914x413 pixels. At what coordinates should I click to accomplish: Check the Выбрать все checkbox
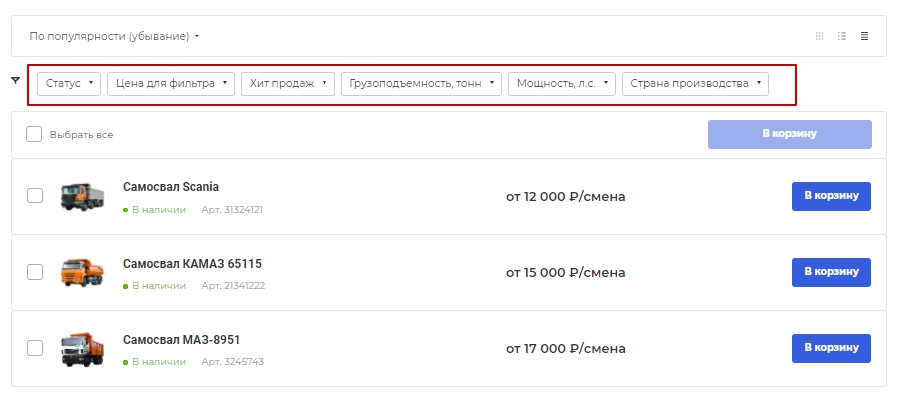[x=34, y=135]
